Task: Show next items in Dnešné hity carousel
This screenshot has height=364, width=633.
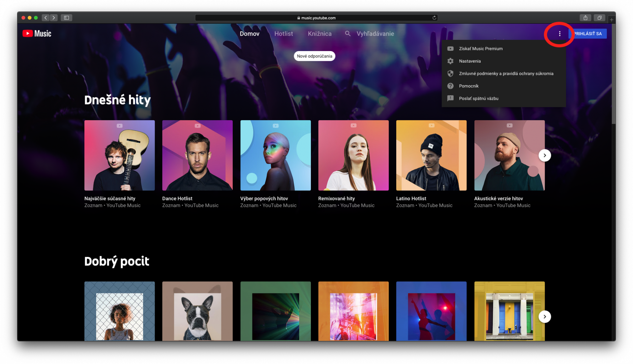Action: [x=545, y=155]
